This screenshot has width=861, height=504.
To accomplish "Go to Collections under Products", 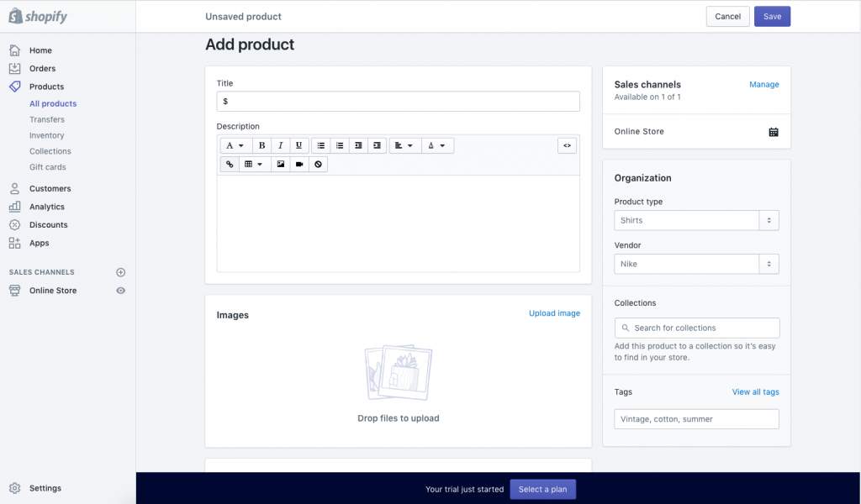I will (x=50, y=151).
